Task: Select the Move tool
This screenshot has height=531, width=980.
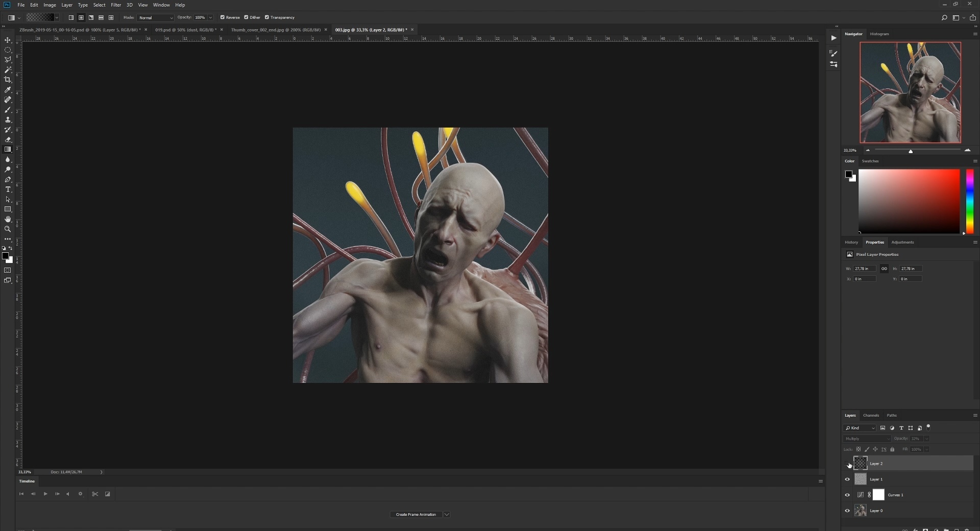Action: coord(8,40)
